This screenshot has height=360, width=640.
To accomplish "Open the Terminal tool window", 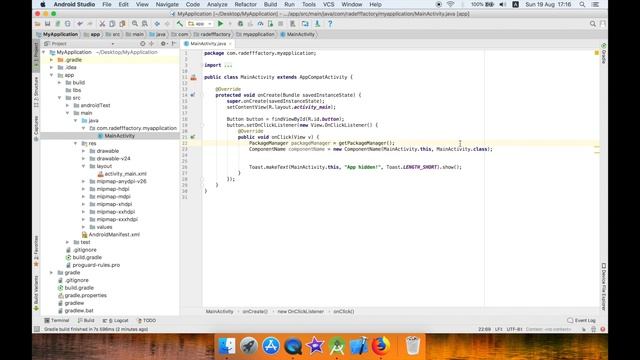I will [x=57, y=320].
